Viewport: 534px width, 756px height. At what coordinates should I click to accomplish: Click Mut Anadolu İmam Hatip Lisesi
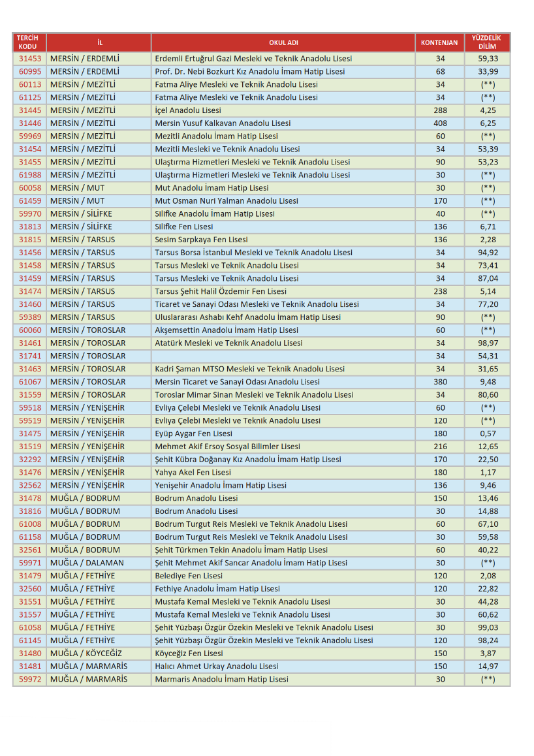coord(212,188)
